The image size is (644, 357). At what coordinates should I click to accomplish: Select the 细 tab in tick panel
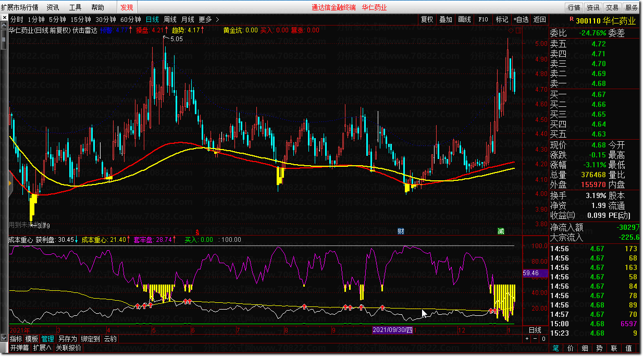coord(585,348)
